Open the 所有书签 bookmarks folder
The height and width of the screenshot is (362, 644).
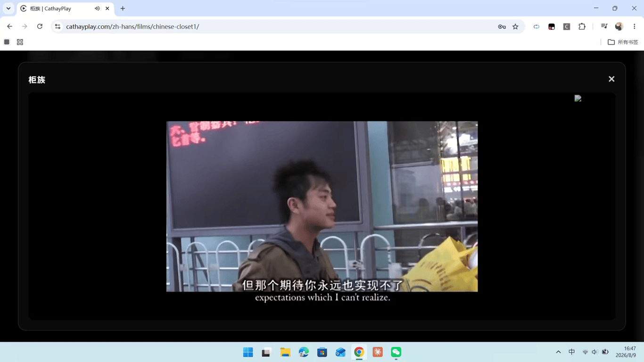click(623, 42)
